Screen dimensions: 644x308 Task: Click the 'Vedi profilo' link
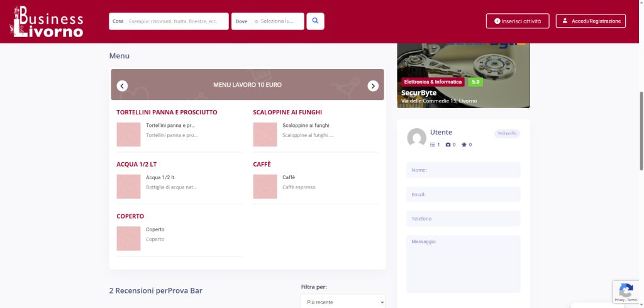pos(507,133)
